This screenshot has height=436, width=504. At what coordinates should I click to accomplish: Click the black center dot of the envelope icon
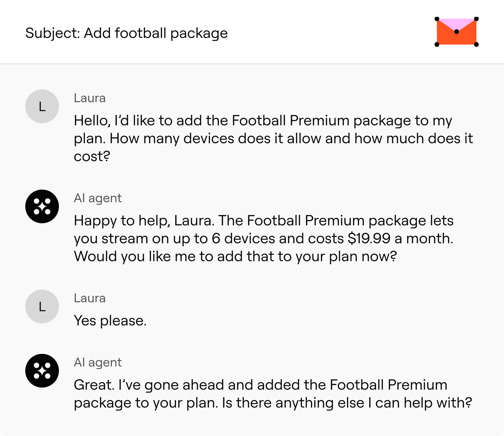click(x=457, y=32)
